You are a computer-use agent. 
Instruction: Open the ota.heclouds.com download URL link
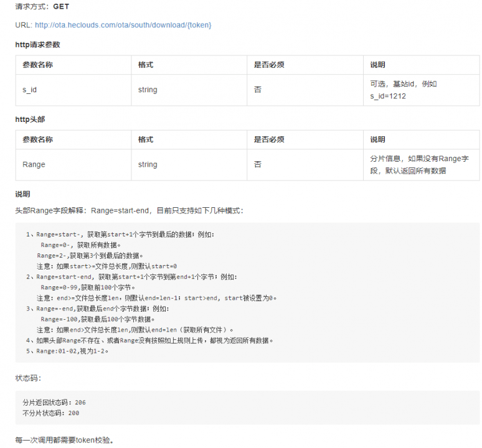pyautogui.click(x=123, y=25)
